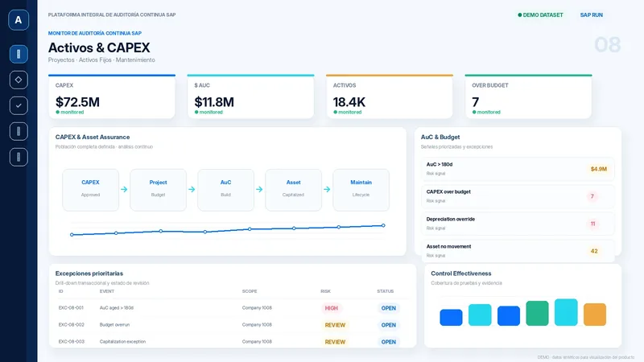This screenshot has height=362, width=644.
Task: Click the REVIEW badge for Budget overrun
Action: (x=335, y=325)
